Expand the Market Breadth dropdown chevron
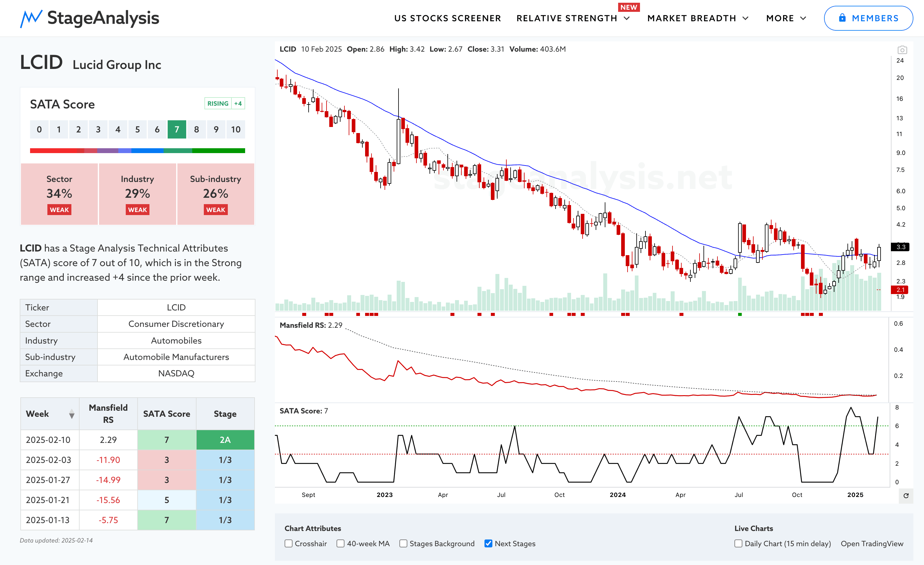Image resolution: width=924 pixels, height=565 pixels. click(745, 18)
